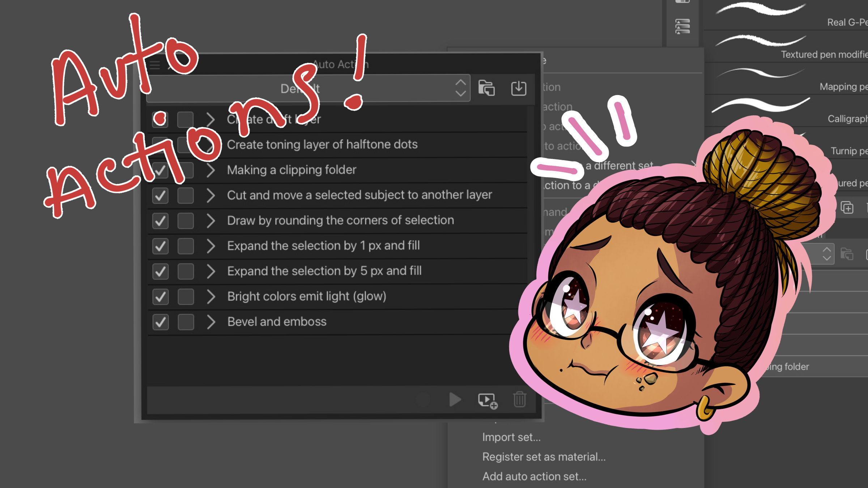
Task: Click the record button in the auto action footer
Action: [x=424, y=400]
